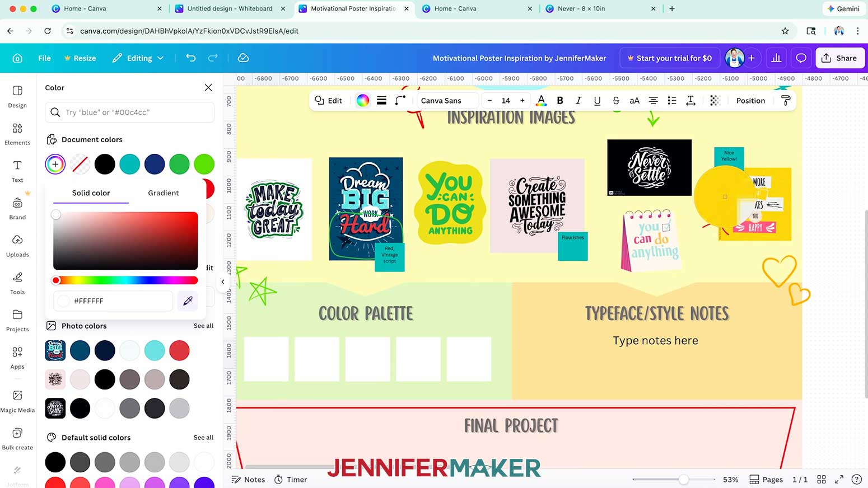Click the color search field
Screen dimensions: 868x488
tap(130, 112)
